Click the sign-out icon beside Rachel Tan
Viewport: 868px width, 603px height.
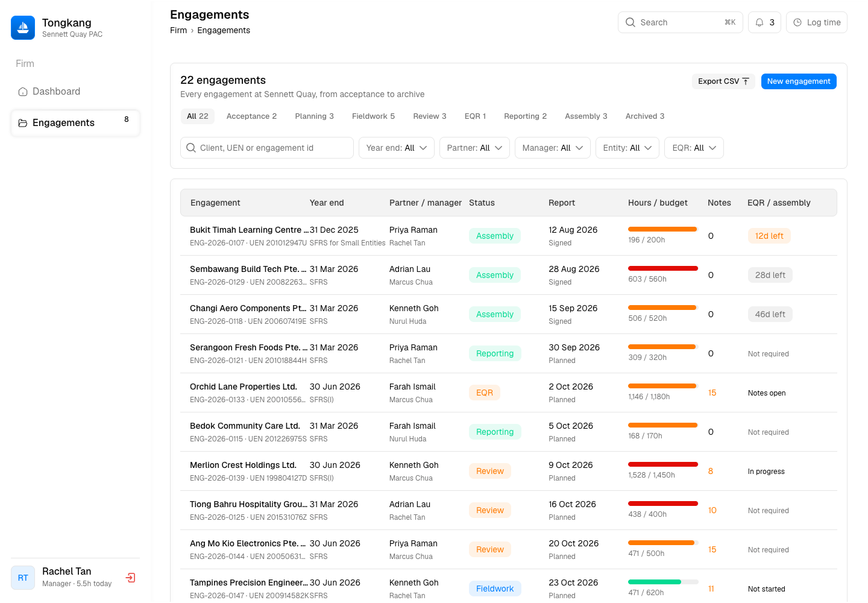(x=131, y=578)
